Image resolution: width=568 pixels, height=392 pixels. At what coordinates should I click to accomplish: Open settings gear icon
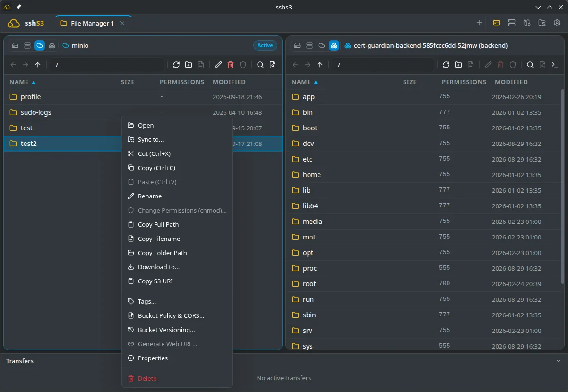[x=557, y=23]
